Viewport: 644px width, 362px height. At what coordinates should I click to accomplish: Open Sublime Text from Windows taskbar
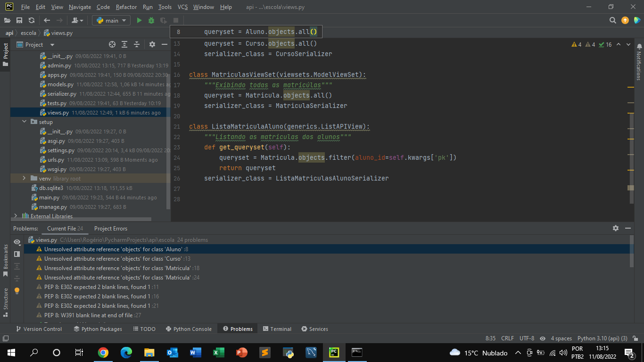tap(264, 353)
